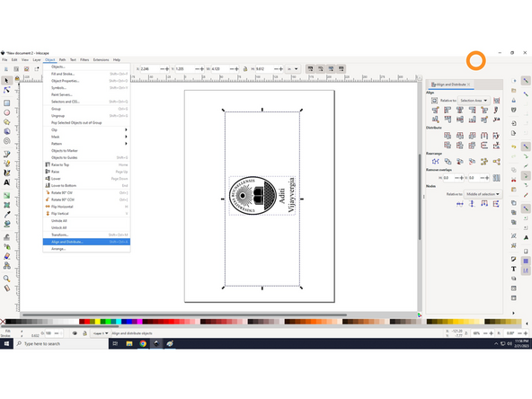Choose Rotate 90° CW menu entry
This screenshot has height=399, width=532.
(x=86, y=192)
